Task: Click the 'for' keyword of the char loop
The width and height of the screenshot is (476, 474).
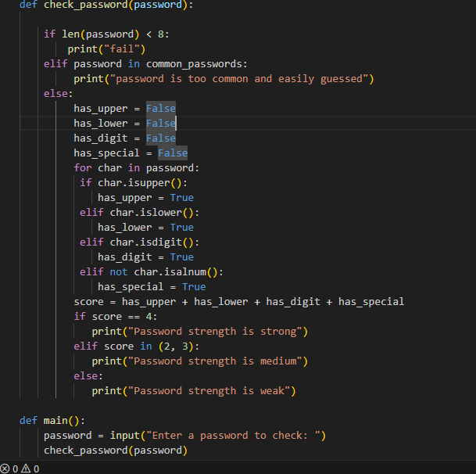Action: [x=83, y=167]
